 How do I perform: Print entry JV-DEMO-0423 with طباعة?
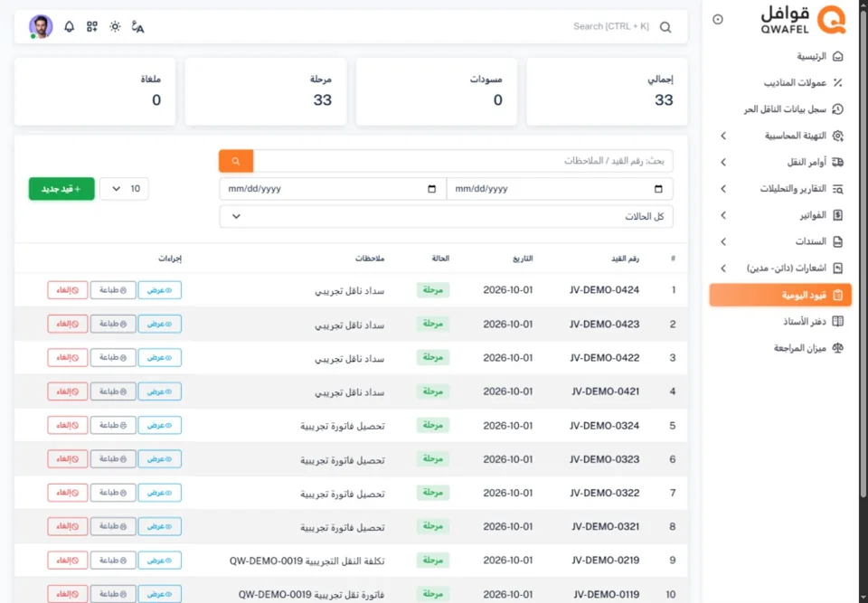pos(113,324)
